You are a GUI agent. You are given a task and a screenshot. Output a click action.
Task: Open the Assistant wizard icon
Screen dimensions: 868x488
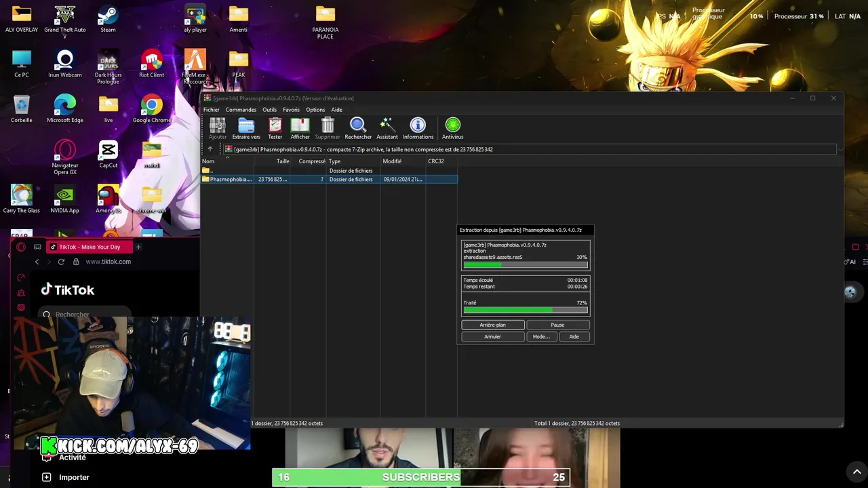387,128
